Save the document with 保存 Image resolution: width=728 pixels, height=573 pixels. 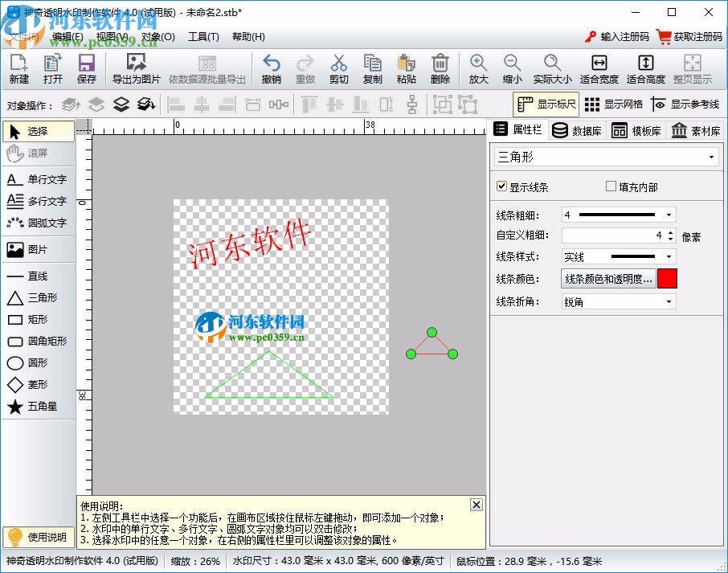[x=86, y=69]
